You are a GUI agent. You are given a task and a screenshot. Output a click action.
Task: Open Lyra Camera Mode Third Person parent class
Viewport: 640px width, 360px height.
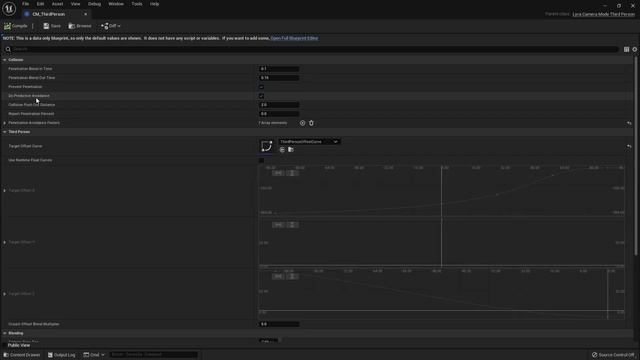pyautogui.click(x=603, y=14)
